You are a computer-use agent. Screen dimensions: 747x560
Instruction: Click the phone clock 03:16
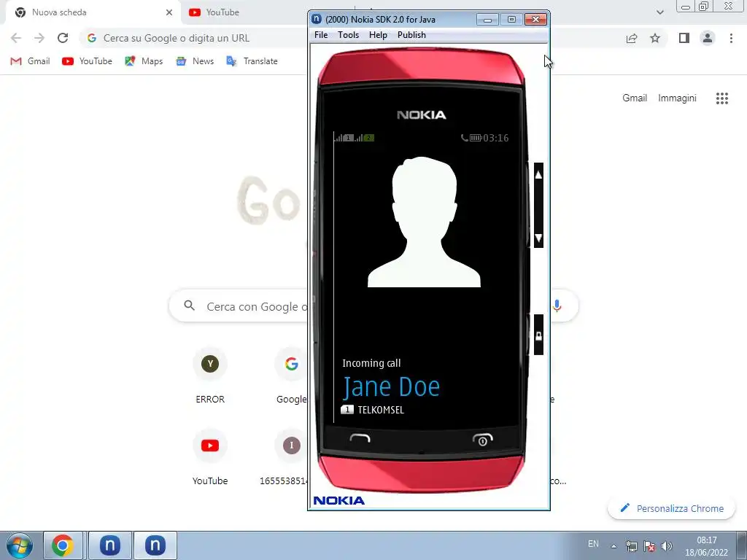tap(496, 138)
